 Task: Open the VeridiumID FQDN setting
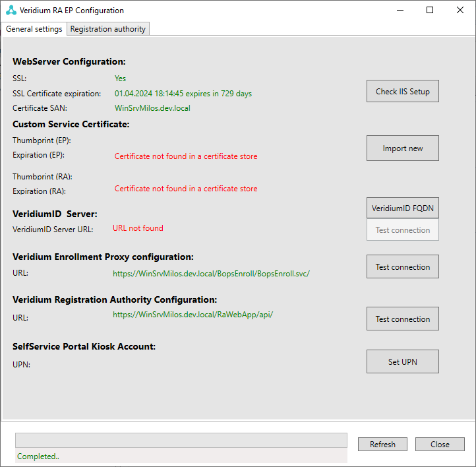[x=402, y=208]
